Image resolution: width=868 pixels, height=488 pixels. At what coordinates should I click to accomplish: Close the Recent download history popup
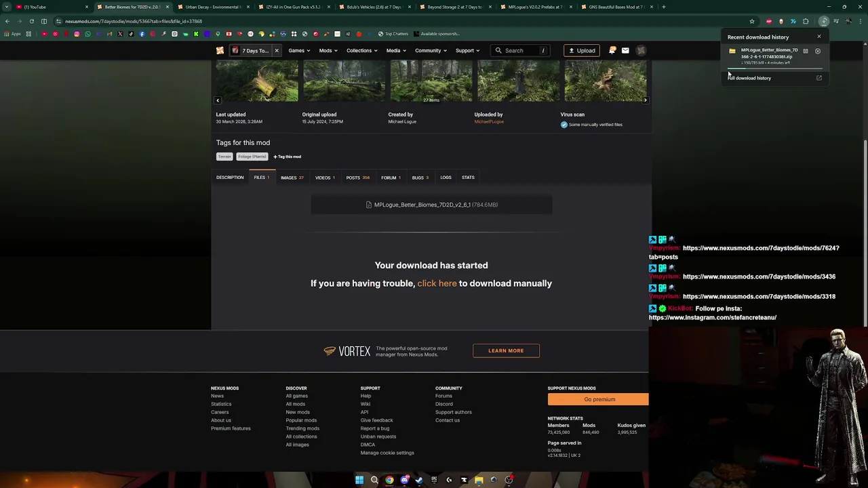point(818,37)
